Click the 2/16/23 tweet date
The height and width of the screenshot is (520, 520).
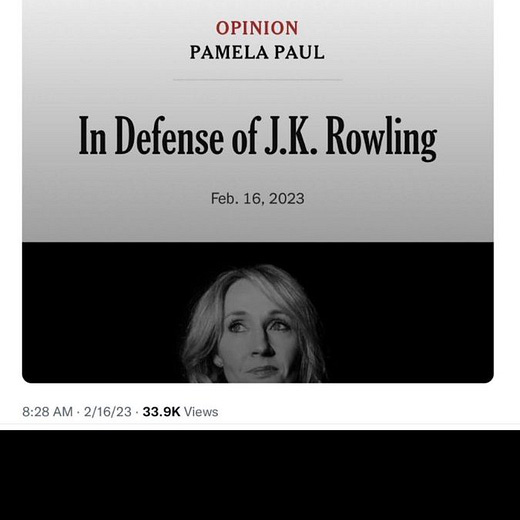click(107, 412)
